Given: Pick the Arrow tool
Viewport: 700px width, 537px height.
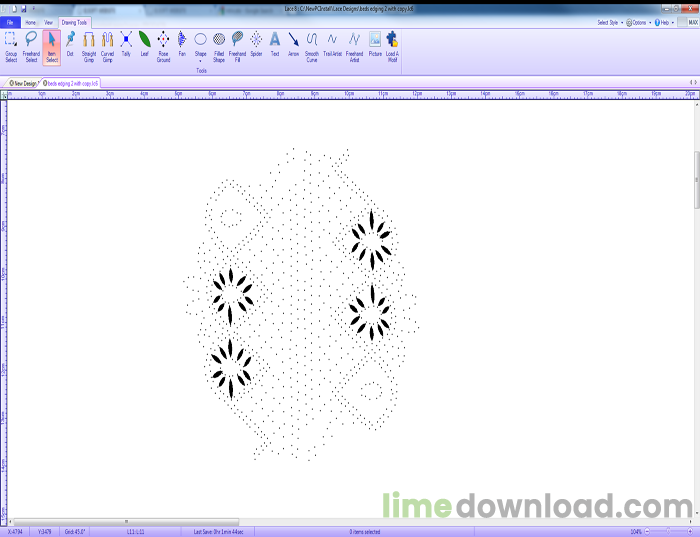Looking at the screenshot, I should pyautogui.click(x=293, y=45).
